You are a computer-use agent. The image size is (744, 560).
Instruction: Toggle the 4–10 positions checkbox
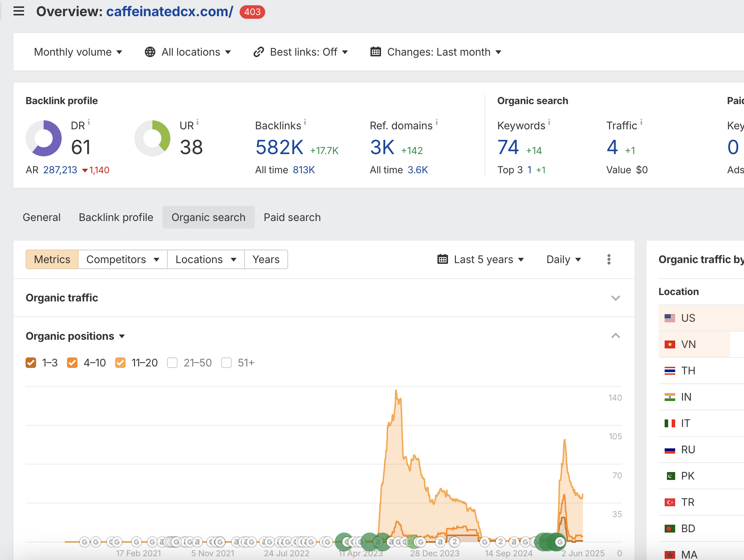pyautogui.click(x=72, y=363)
